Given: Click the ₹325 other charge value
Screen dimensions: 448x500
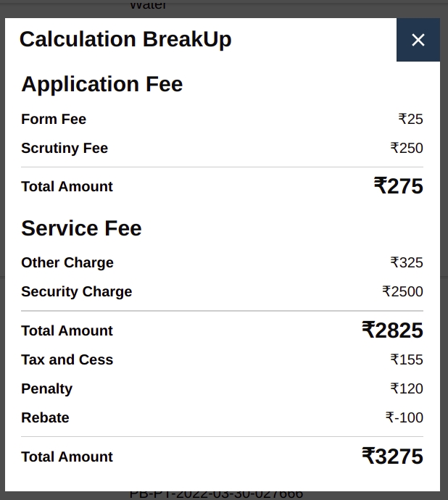Looking at the screenshot, I should pyautogui.click(x=407, y=262).
